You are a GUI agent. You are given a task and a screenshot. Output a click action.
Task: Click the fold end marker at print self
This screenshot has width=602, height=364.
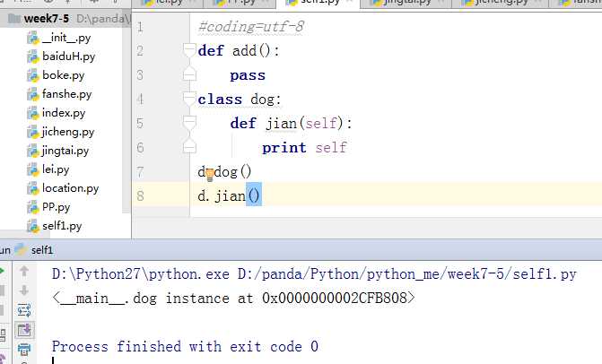(189, 147)
